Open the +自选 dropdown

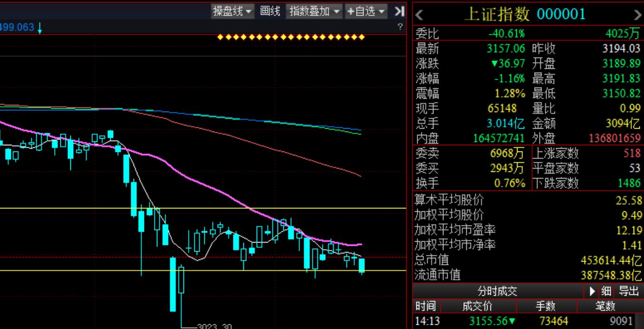pos(366,11)
